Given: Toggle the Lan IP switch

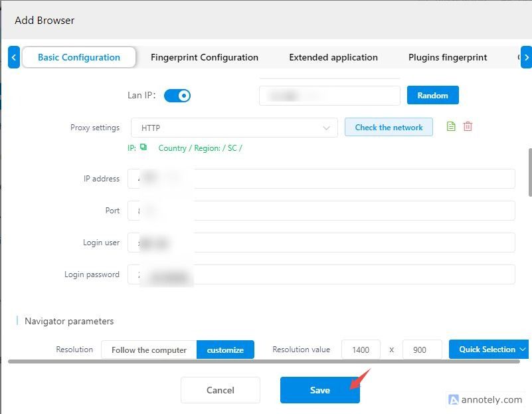Looking at the screenshot, I should tap(177, 96).
